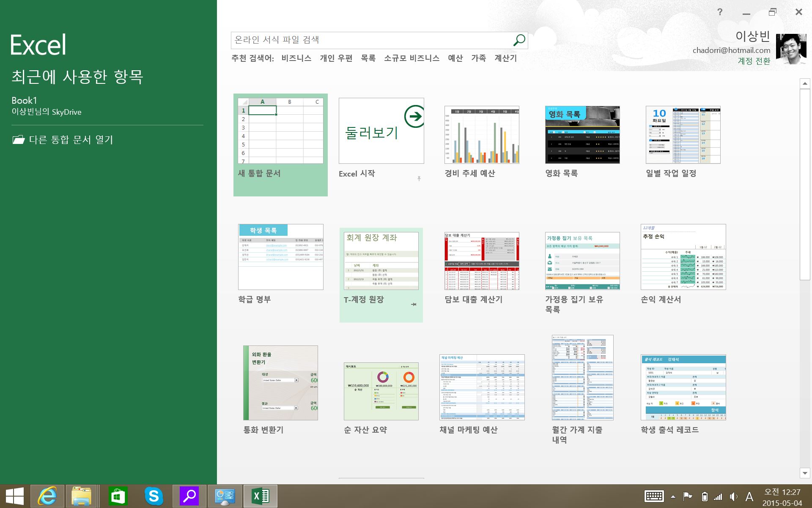The width and height of the screenshot is (812, 508).
Task: Search suggested term 개인 우편
Action: click(x=336, y=58)
